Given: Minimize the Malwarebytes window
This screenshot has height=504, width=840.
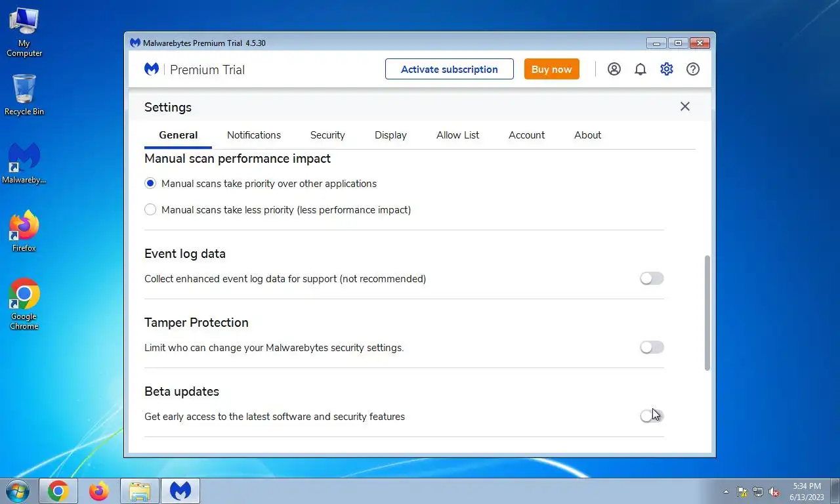Looking at the screenshot, I should point(656,43).
